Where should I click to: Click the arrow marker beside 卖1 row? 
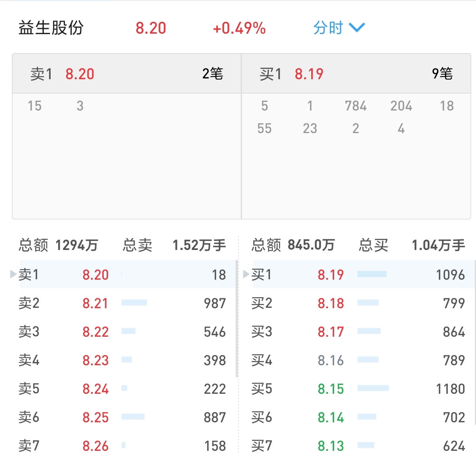[13, 274]
